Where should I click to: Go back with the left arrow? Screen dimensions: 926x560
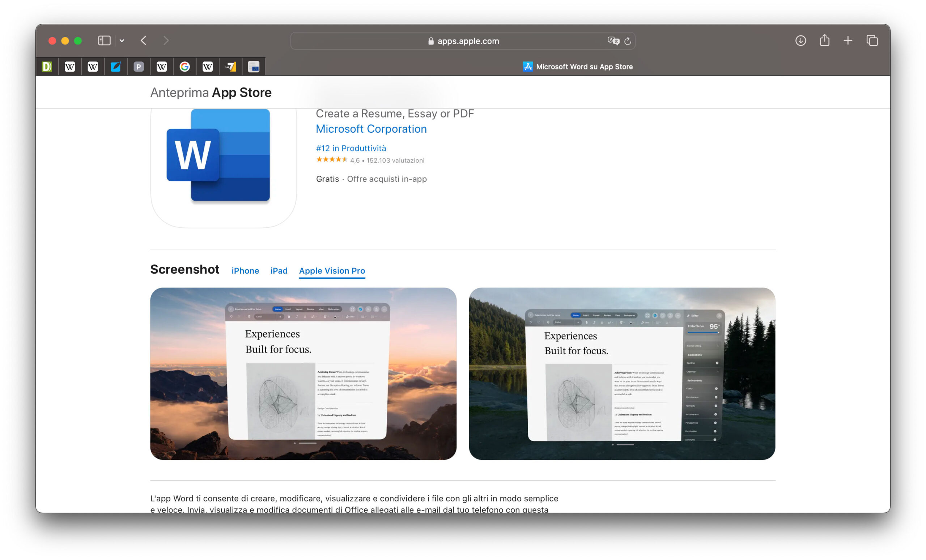pyautogui.click(x=144, y=40)
